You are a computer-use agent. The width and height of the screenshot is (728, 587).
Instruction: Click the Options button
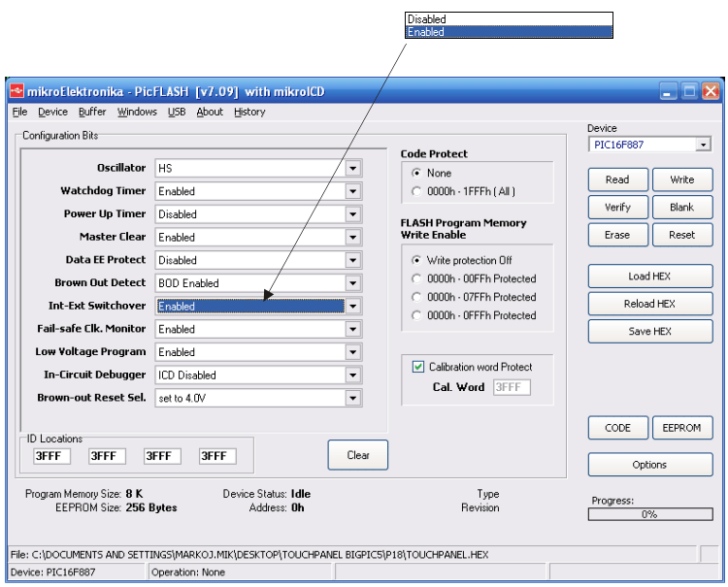pos(650,465)
